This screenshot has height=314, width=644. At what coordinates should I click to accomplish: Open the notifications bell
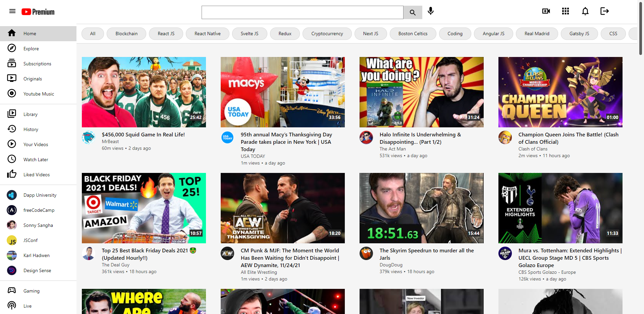click(585, 11)
